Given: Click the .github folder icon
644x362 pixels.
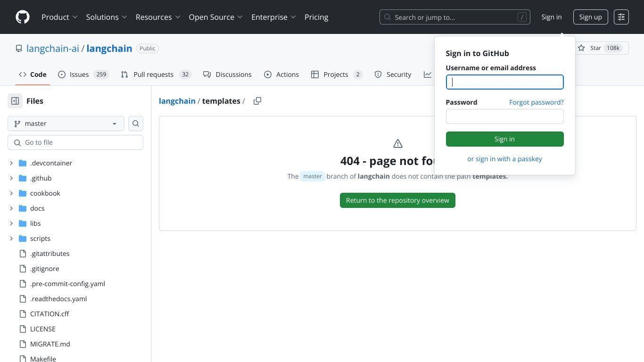Looking at the screenshot, I should [23, 178].
